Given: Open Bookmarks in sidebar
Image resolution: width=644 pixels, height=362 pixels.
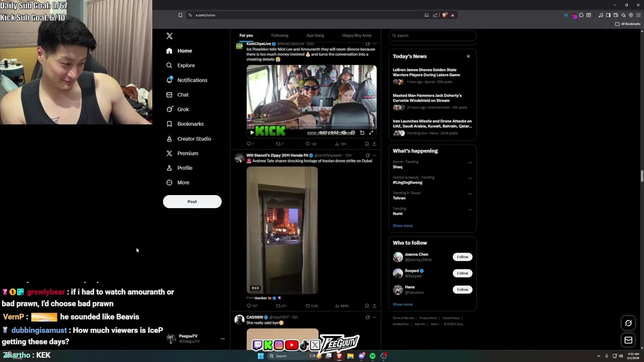Looking at the screenshot, I should 185,124.
